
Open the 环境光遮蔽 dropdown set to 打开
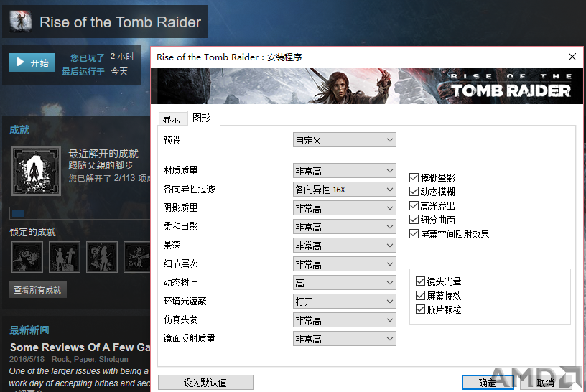pos(344,302)
